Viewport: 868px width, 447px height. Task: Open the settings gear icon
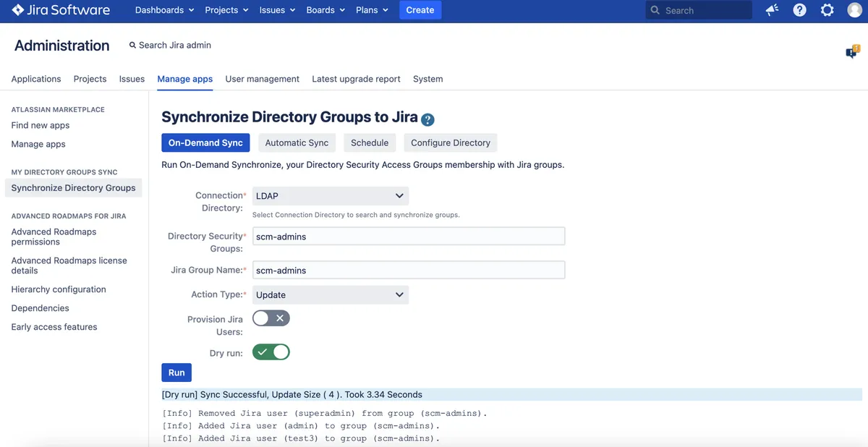tap(827, 10)
